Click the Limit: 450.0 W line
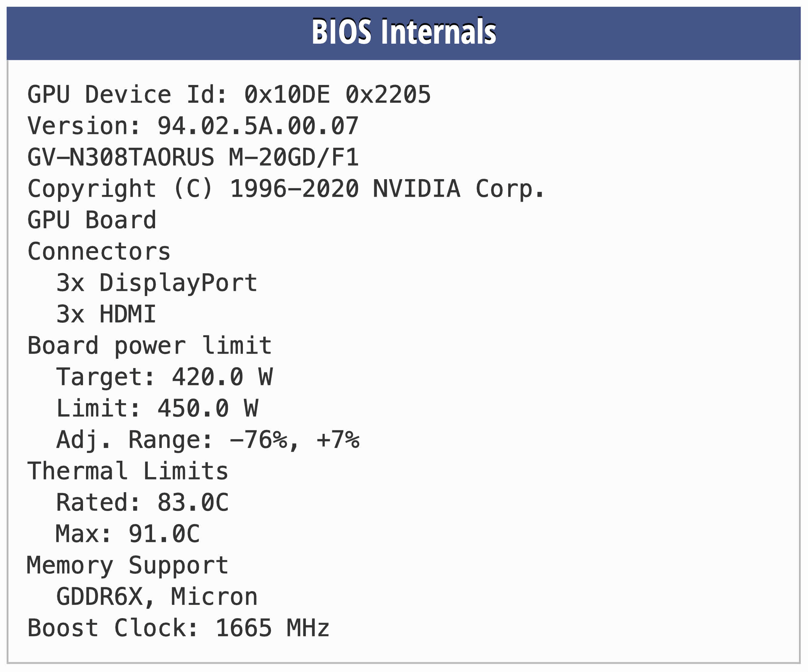Viewport: 808px width, 672px height. point(157,408)
